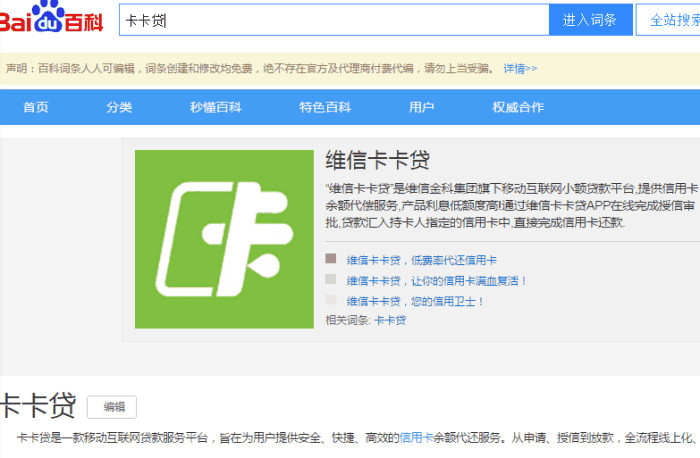
Task: Open the 信用卡 link in the article text
Action: coord(416,438)
